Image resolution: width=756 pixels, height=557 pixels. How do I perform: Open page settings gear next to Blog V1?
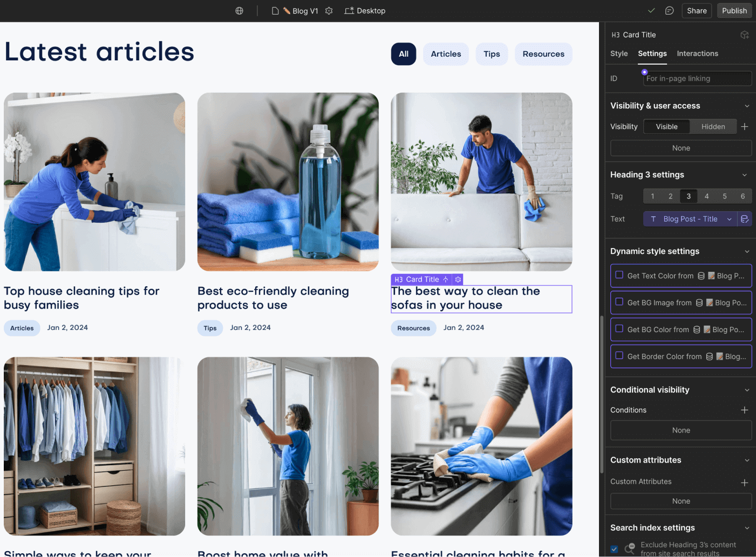tap(329, 11)
